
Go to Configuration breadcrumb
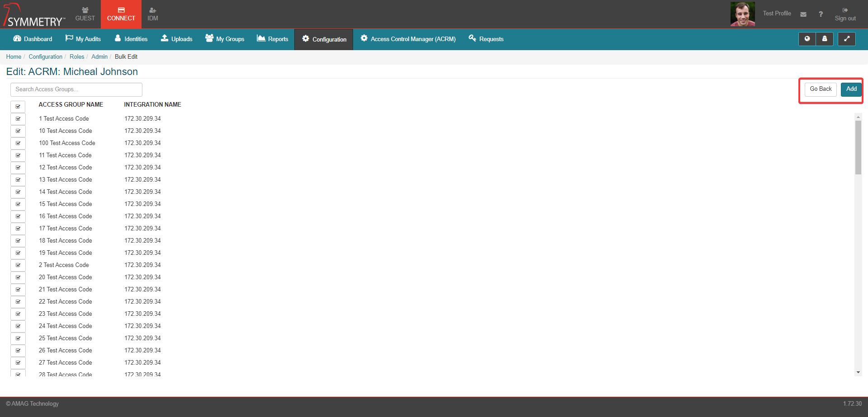pyautogui.click(x=46, y=56)
